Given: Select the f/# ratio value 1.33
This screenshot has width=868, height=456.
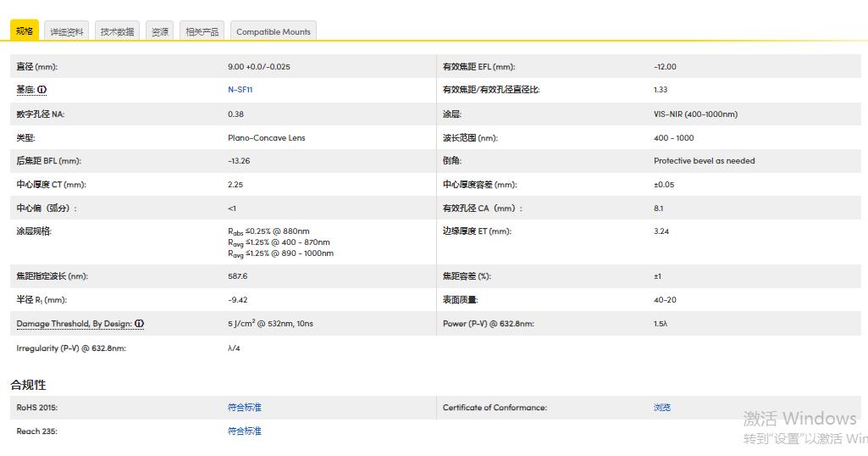Looking at the screenshot, I should pos(661,90).
